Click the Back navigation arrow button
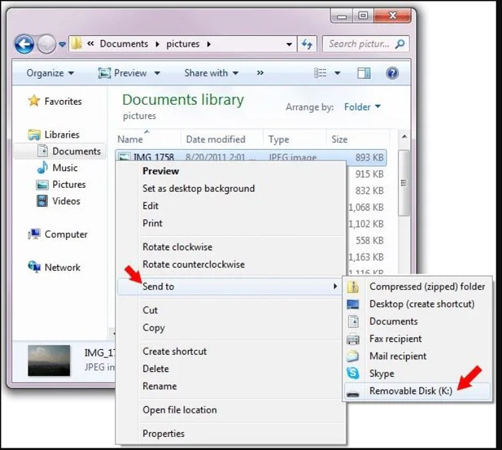 tap(24, 44)
